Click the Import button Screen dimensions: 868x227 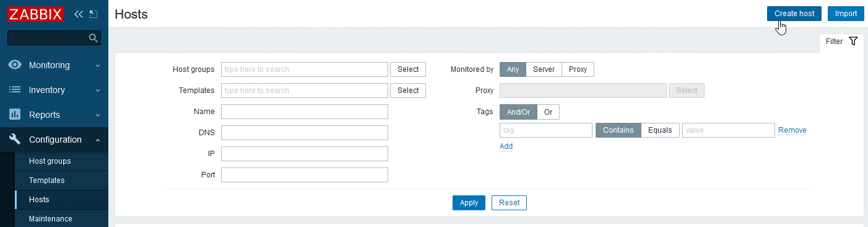click(x=846, y=14)
